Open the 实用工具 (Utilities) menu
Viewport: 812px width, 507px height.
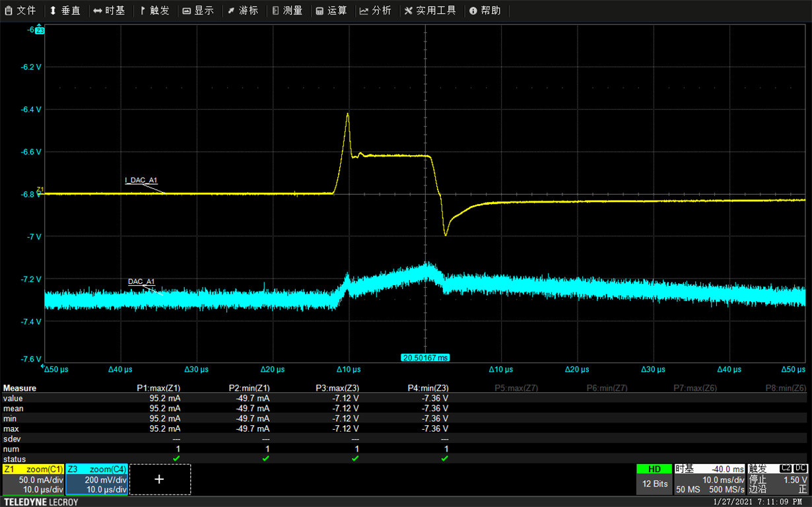coord(430,11)
